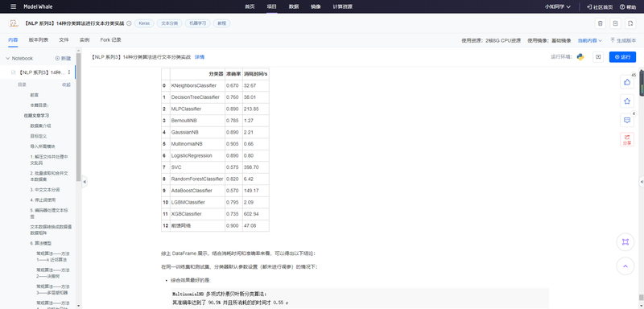
Task: Click the 准确率 column header
Action: [x=233, y=74]
